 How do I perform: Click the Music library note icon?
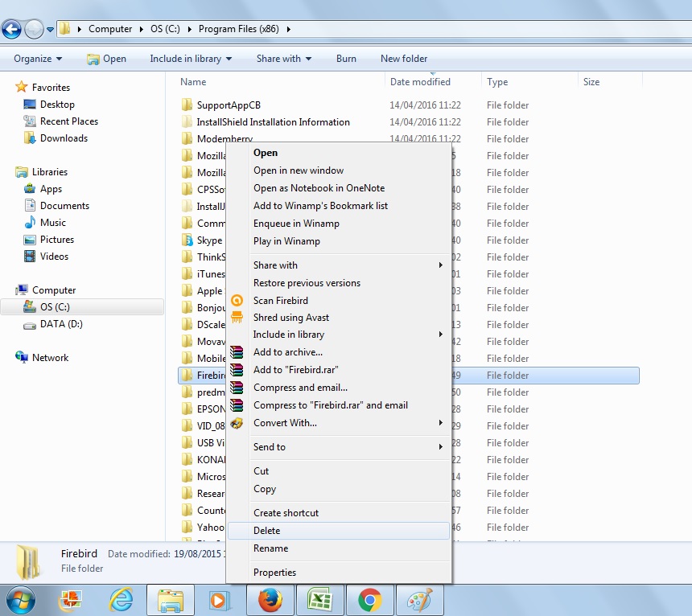click(x=30, y=222)
